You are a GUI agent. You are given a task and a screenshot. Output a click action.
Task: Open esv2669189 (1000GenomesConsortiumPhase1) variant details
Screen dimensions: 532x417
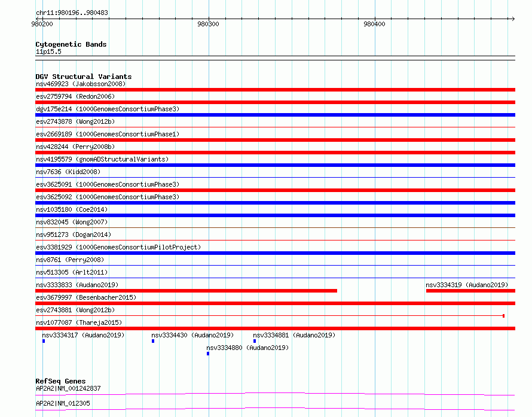[x=108, y=134]
